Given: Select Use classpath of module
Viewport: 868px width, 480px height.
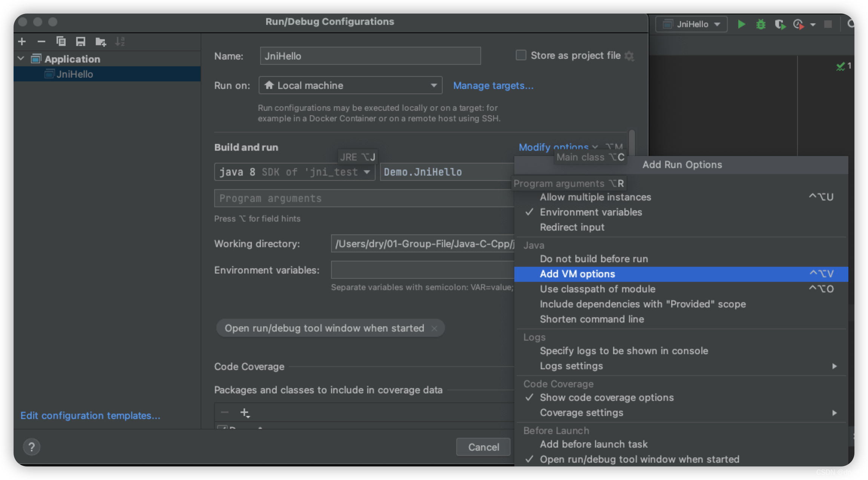Looking at the screenshot, I should [x=681, y=289].
